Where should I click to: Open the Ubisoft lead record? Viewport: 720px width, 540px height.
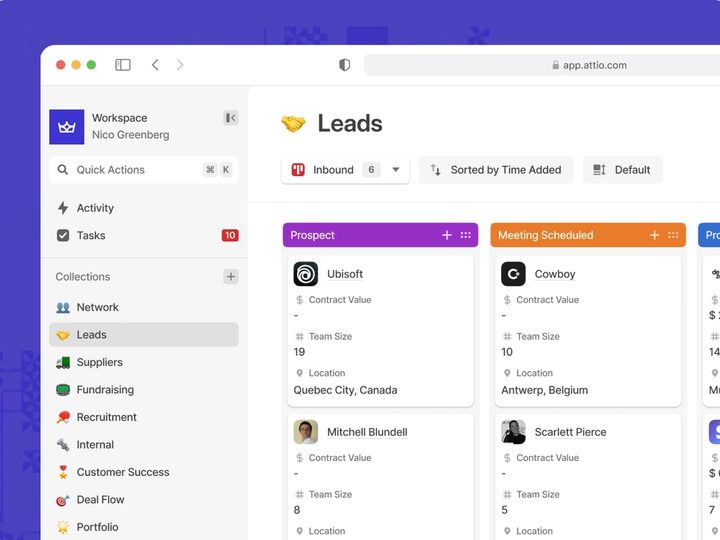coord(345,274)
